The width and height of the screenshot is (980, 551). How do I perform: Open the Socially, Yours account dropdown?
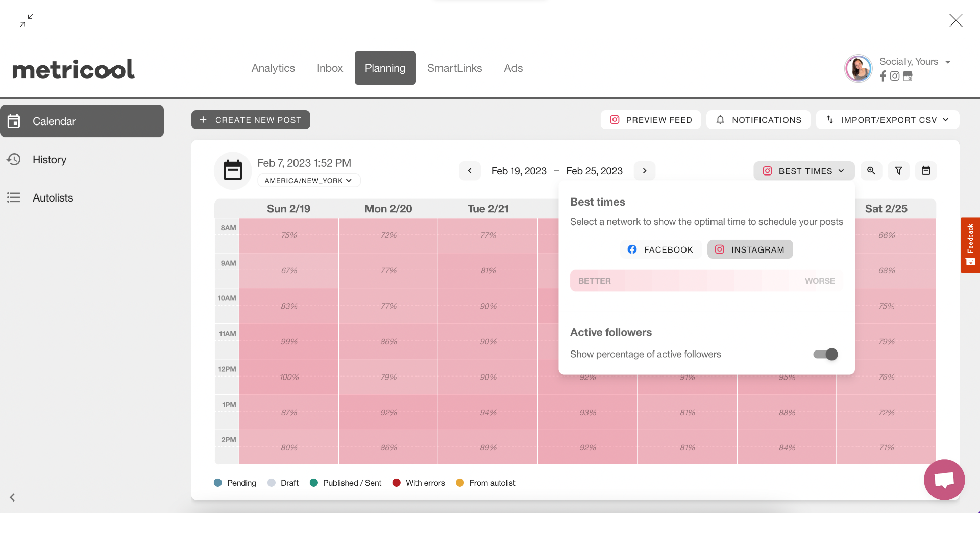914,62
